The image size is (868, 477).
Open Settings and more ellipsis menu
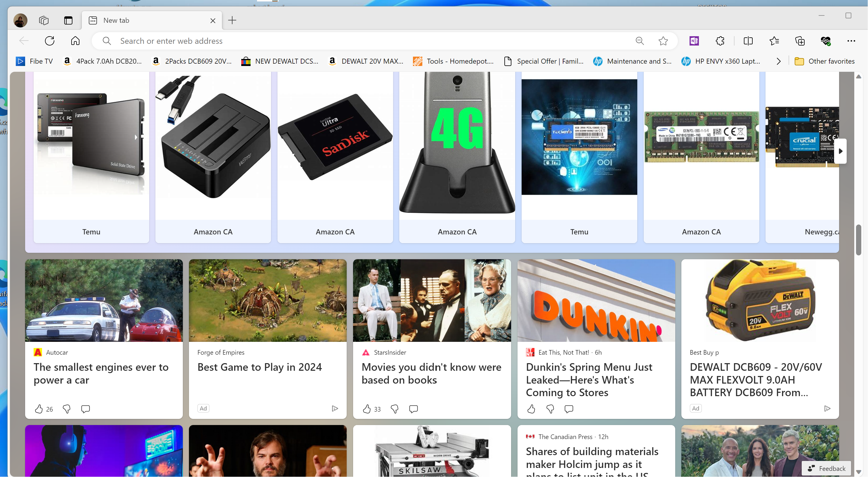[851, 41]
